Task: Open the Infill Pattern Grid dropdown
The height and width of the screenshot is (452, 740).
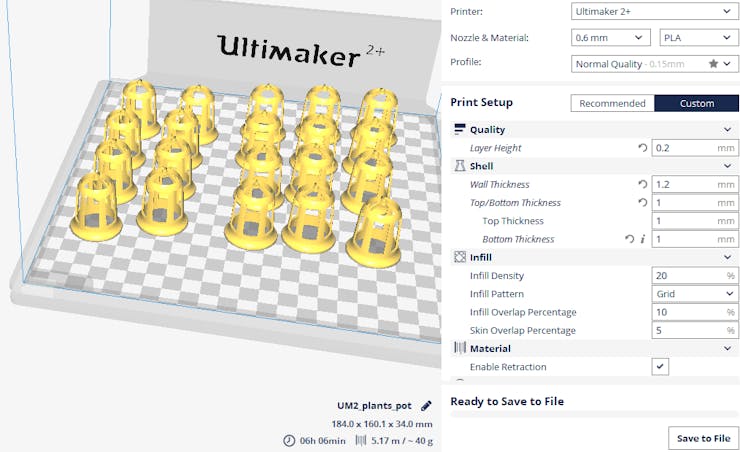Action: [695, 293]
